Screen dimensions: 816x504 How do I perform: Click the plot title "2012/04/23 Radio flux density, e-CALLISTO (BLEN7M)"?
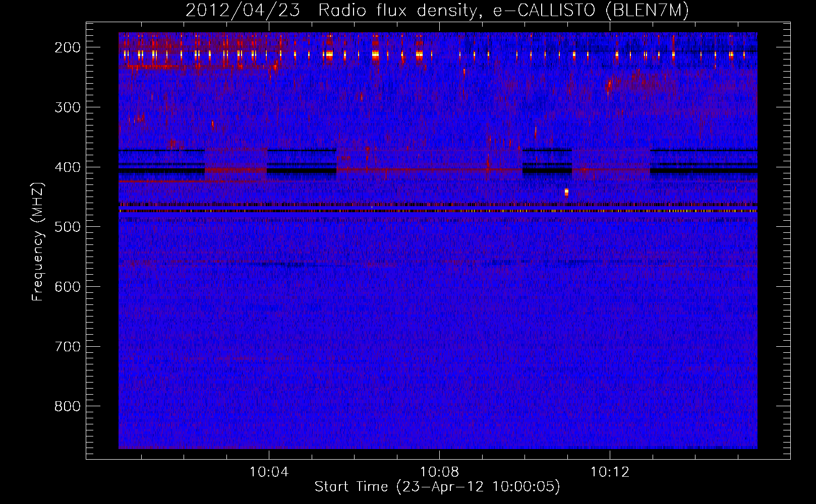(x=437, y=11)
